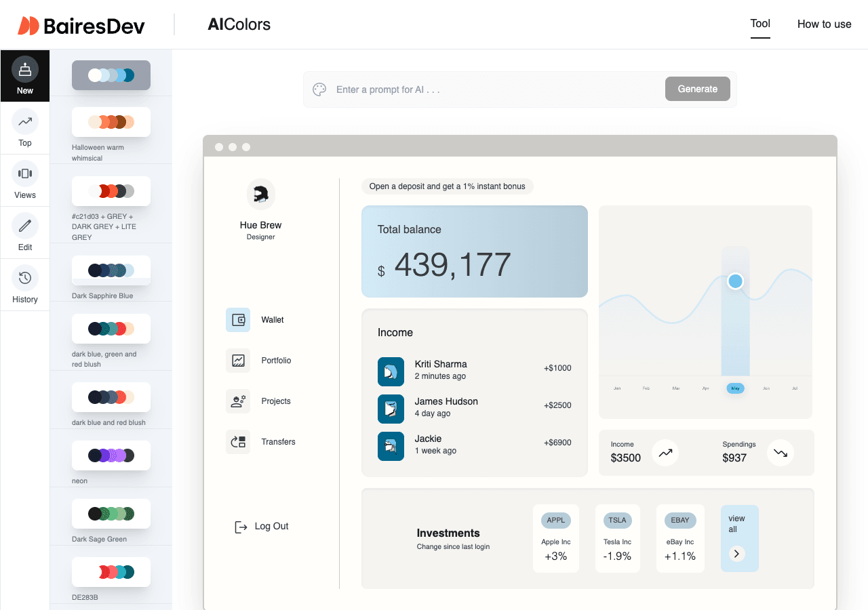This screenshot has height=610, width=868.
Task: Click the Projects menu label
Action: pos(276,401)
